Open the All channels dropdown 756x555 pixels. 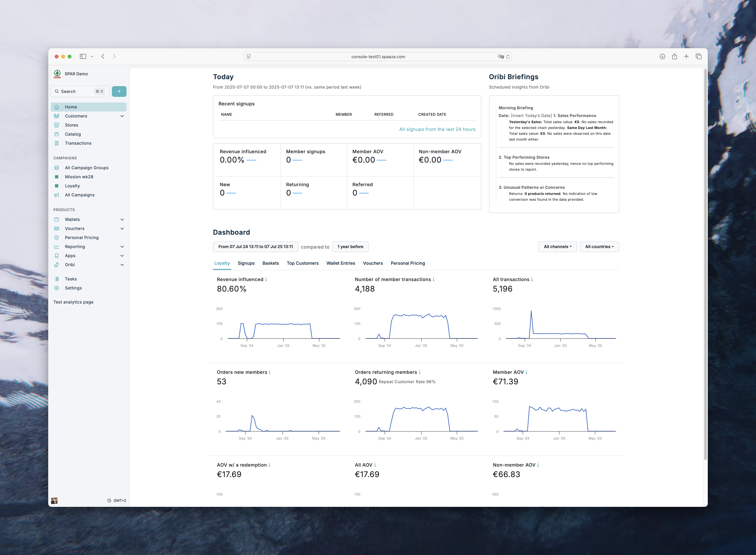click(557, 247)
